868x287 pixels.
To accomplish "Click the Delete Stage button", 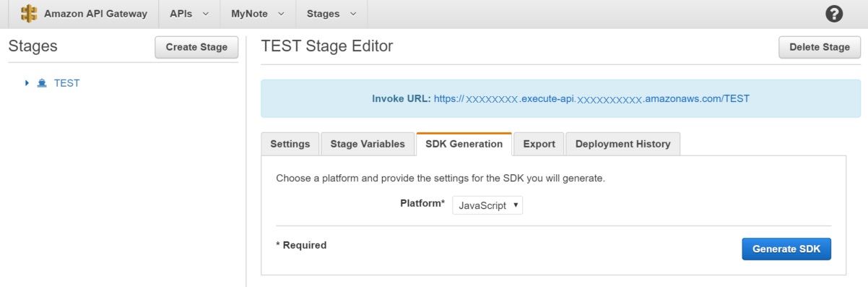I will tap(820, 47).
